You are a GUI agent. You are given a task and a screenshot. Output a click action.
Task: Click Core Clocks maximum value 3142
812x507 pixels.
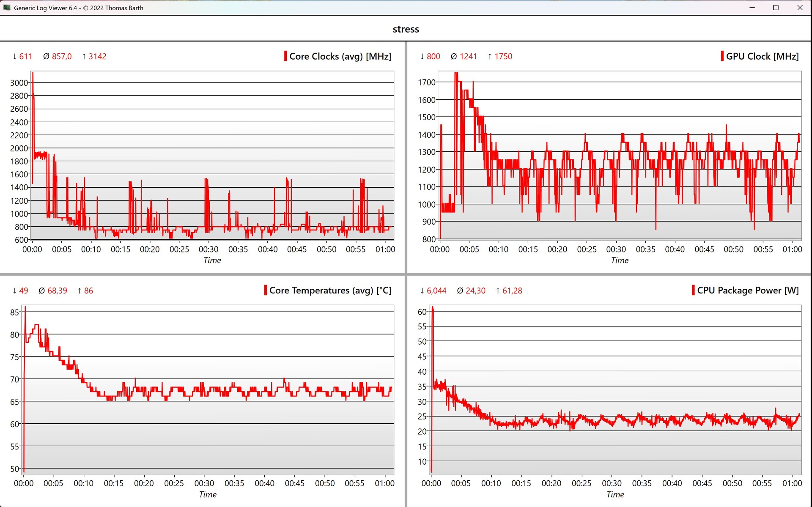click(x=97, y=56)
